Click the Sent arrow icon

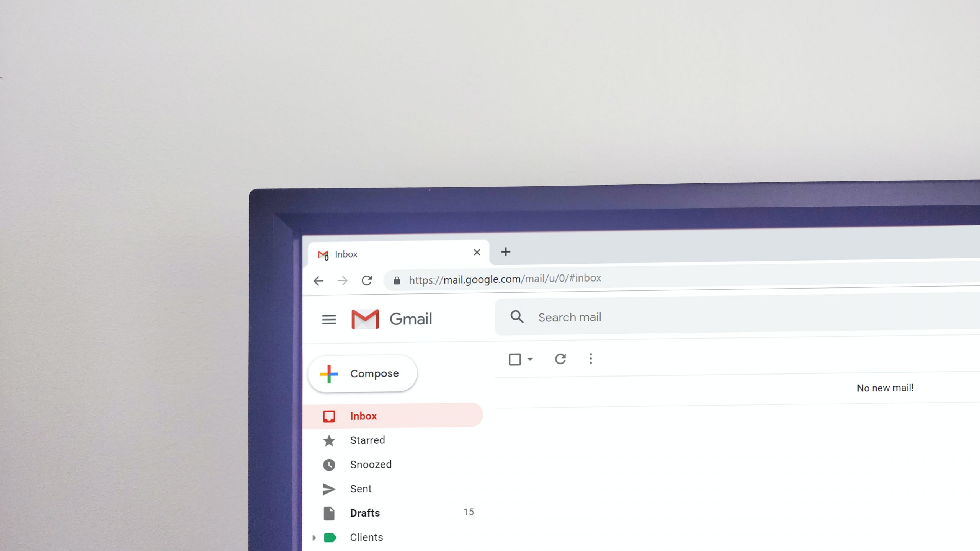(x=328, y=488)
